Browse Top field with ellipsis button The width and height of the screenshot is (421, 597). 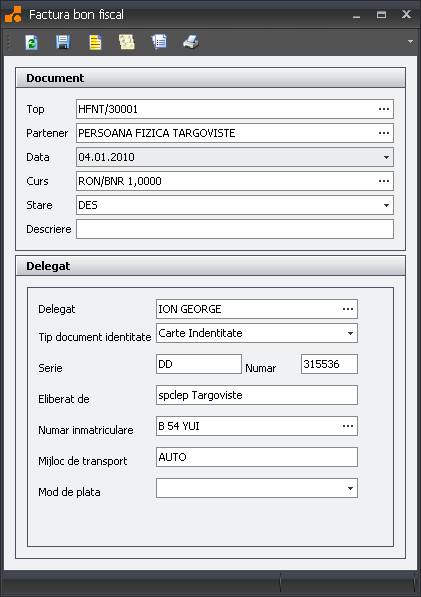384,109
